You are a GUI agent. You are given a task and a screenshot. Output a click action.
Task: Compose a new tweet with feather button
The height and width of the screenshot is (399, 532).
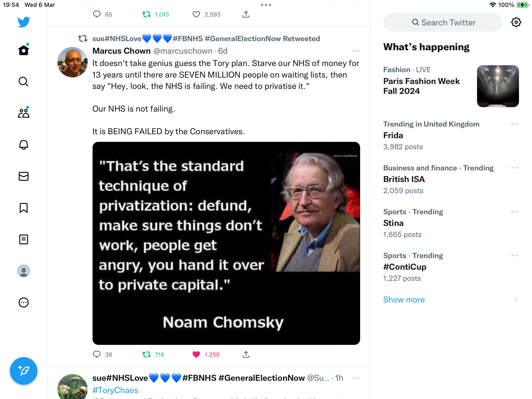[x=24, y=371]
